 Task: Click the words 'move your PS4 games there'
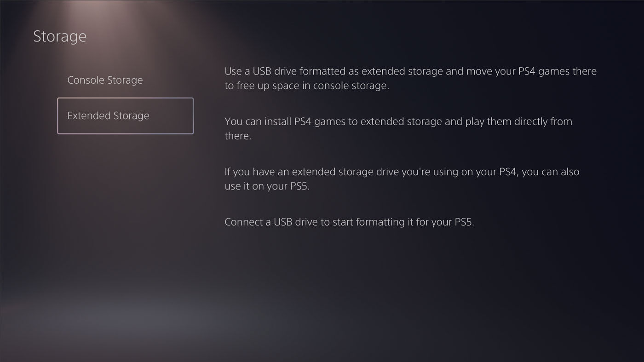(x=531, y=71)
